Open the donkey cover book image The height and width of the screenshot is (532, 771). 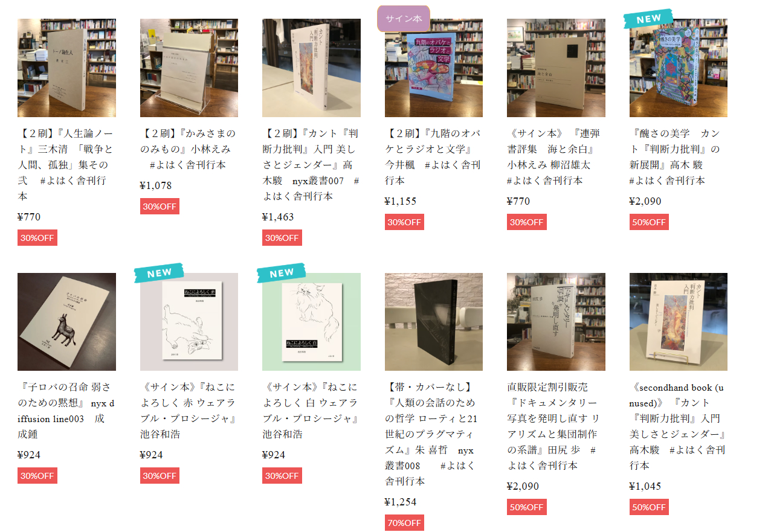[66, 322]
